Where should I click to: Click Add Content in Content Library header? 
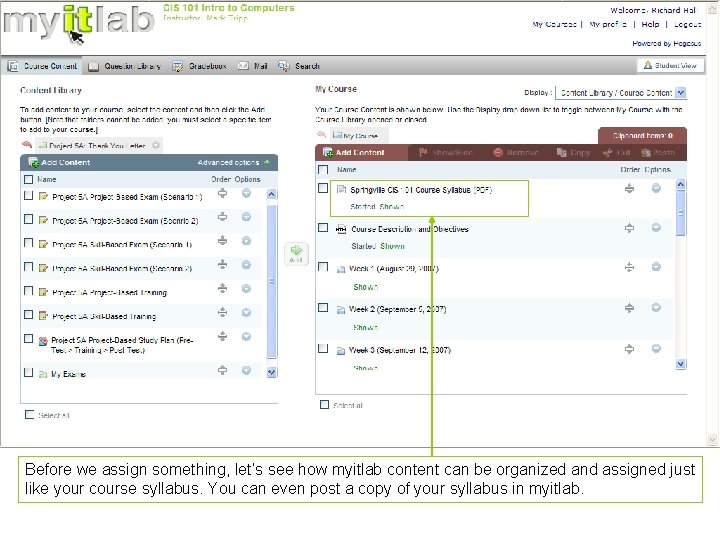59,162
